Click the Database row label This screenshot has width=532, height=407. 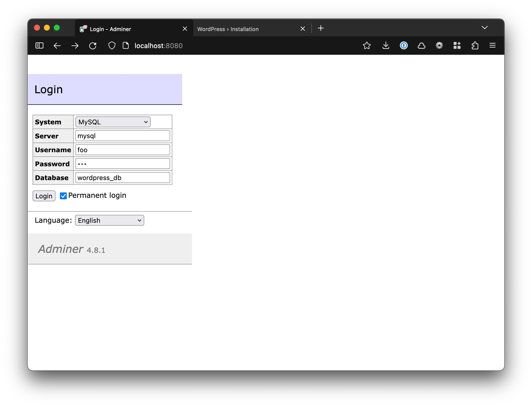(52, 178)
